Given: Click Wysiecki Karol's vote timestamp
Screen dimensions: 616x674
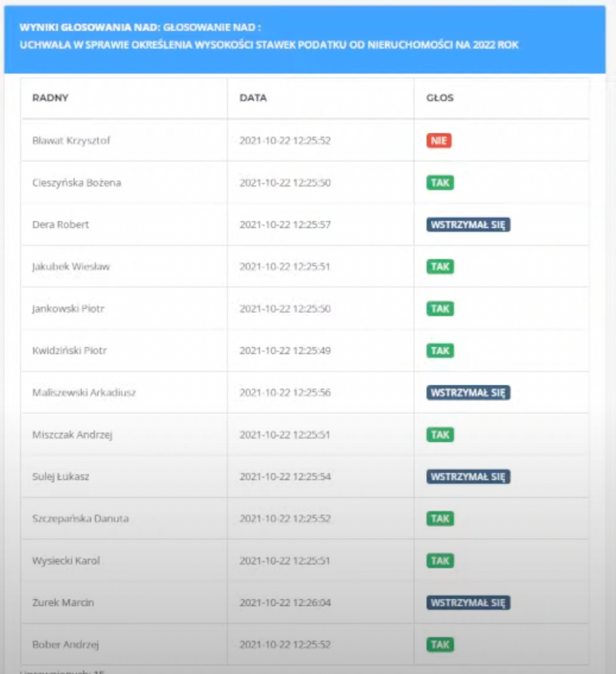Looking at the screenshot, I should tap(285, 561).
